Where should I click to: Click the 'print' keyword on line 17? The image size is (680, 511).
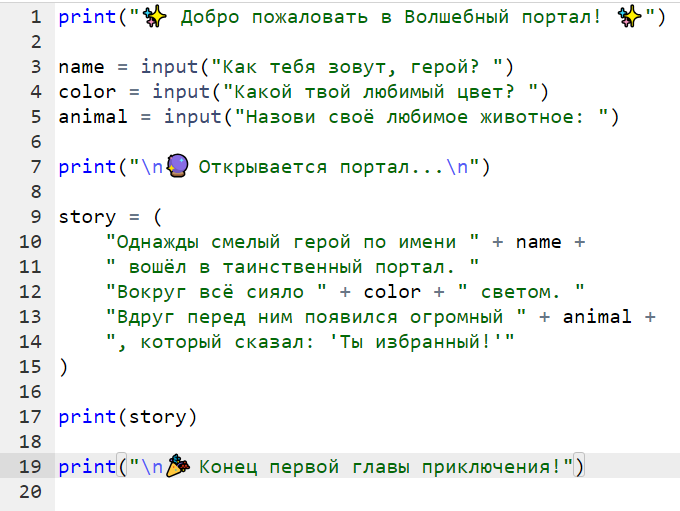pos(87,418)
